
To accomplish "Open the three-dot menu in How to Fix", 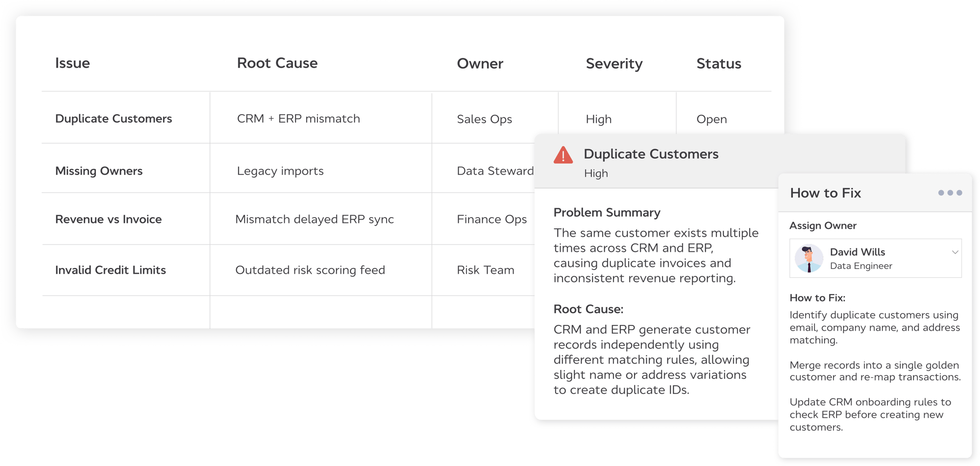I will click(x=950, y=193).
